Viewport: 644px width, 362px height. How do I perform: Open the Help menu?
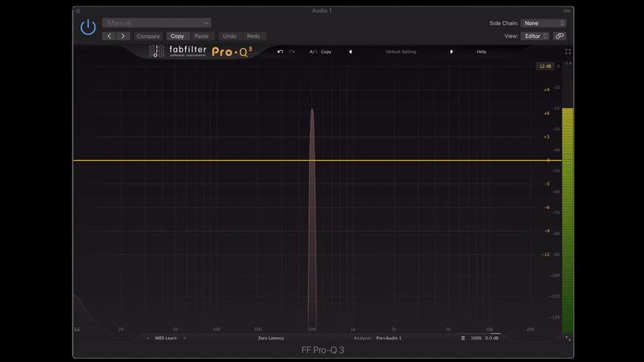click(481, 51)
